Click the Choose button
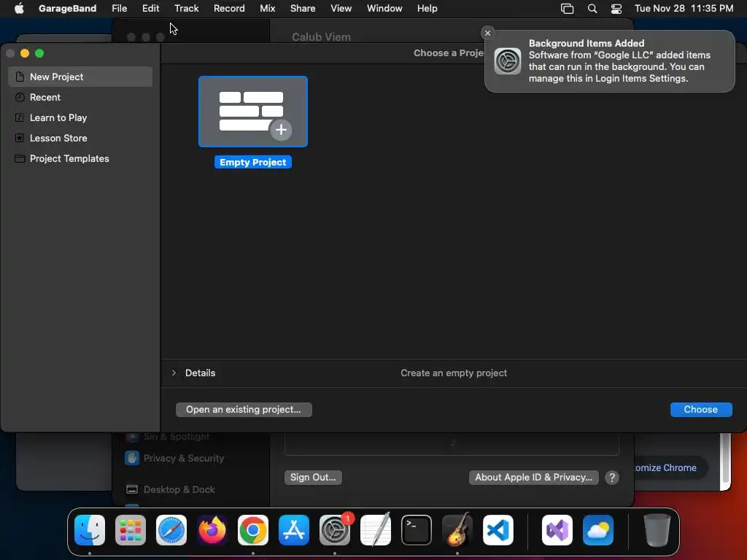The width and height of the screenshot is (747, 560). pyautogui.click(x=701, y=410)
